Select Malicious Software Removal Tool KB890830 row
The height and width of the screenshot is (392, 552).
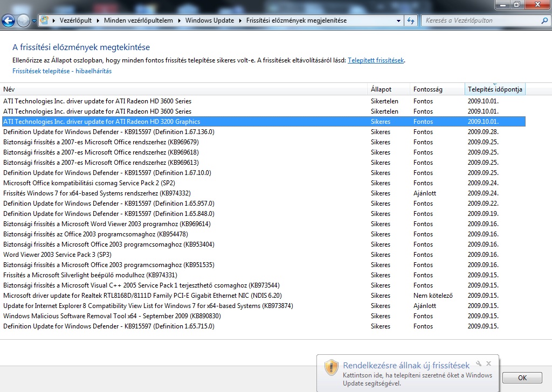click(x=264, y=316)
